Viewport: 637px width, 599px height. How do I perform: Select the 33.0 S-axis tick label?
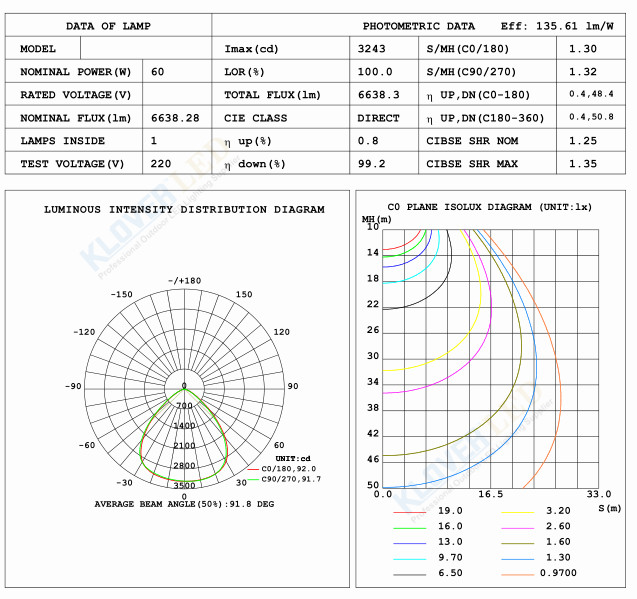[x=599, y=495]
